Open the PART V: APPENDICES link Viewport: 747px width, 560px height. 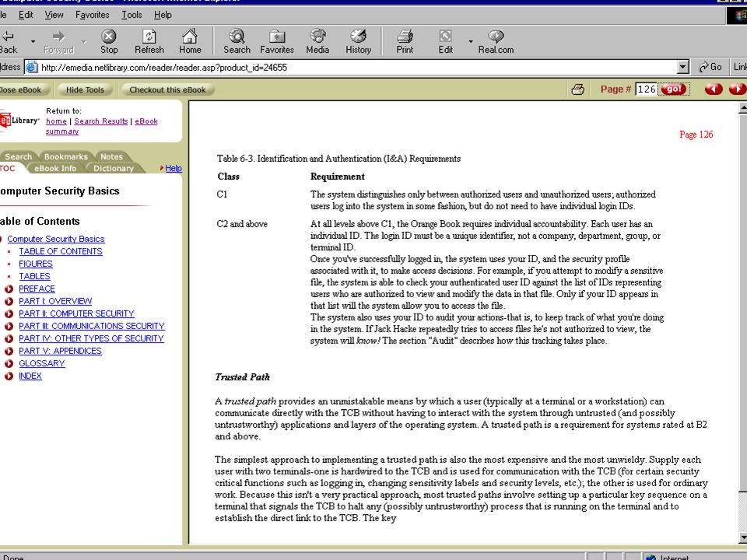pyautogui.click(x=60, y=351)
